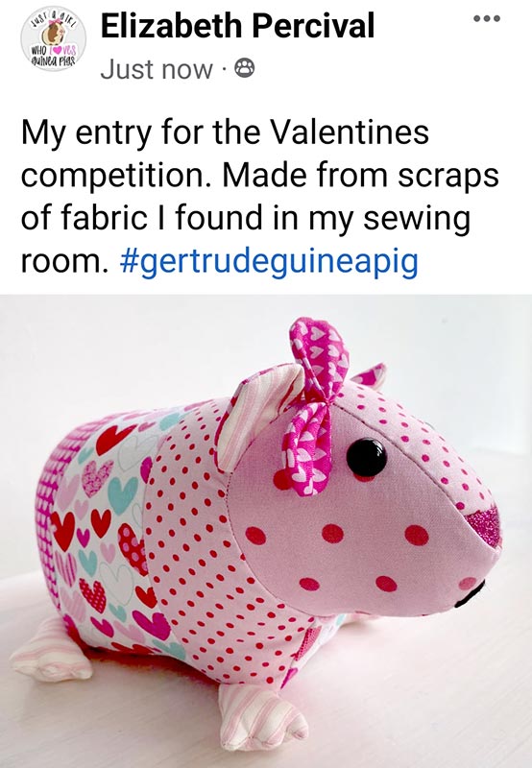Click the group audience privacy icon
Screen dimensions: 532x768
pos(245,68)
